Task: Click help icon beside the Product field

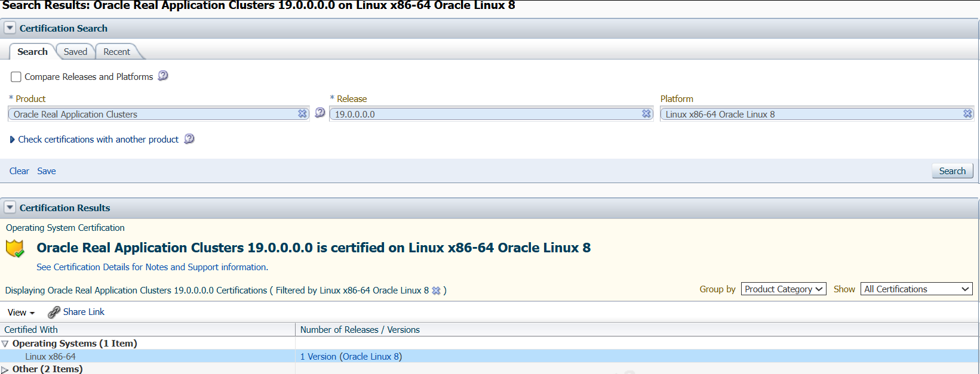Action: [x=320, y=113]
